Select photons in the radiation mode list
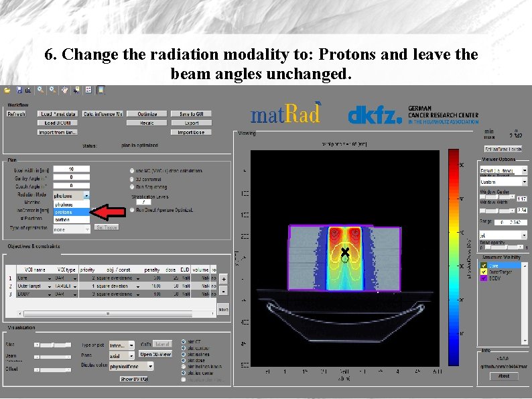The image size is (532, 399). [x=71, y=205]
